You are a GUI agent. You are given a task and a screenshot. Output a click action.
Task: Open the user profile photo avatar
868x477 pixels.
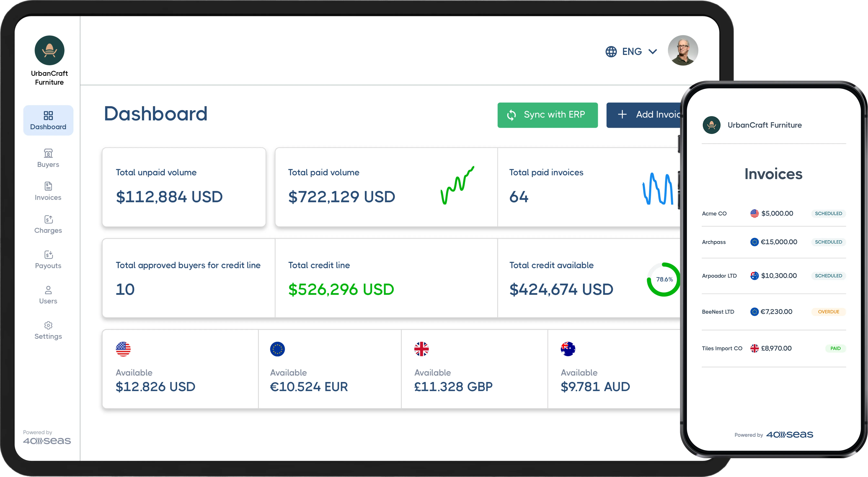(683, 51)
